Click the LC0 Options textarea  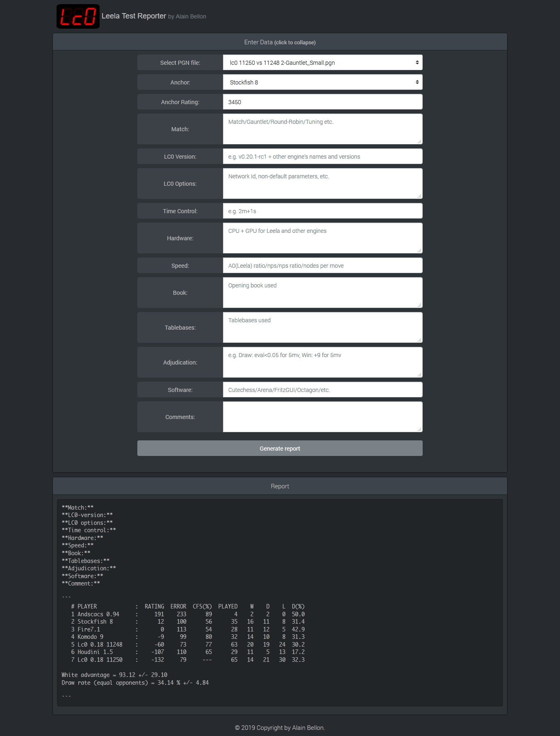[x=323, y=184]
